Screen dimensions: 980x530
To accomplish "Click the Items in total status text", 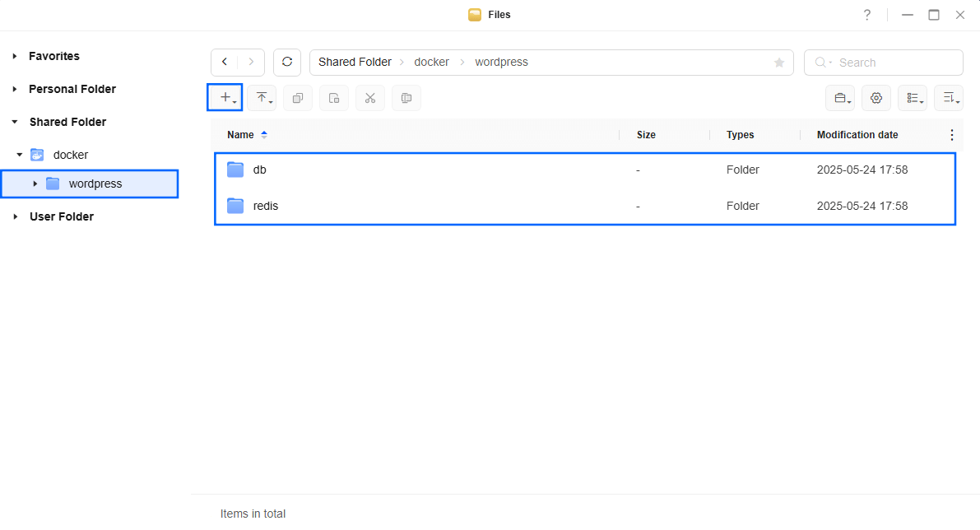I will click(253, 514).
